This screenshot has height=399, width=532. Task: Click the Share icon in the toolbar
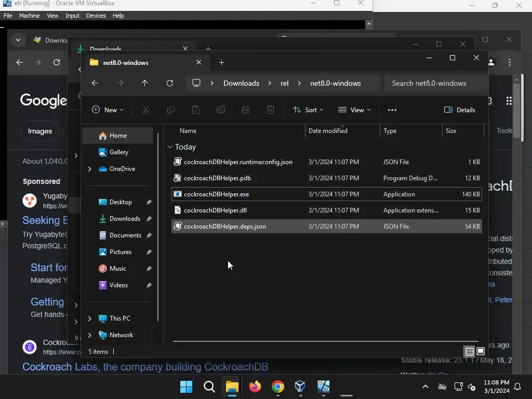(x=246, y=110)
